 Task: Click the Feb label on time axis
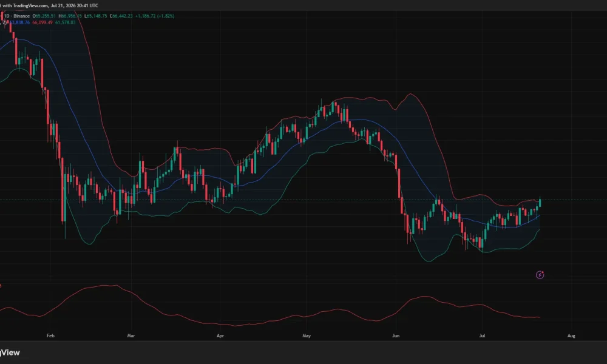50,335
